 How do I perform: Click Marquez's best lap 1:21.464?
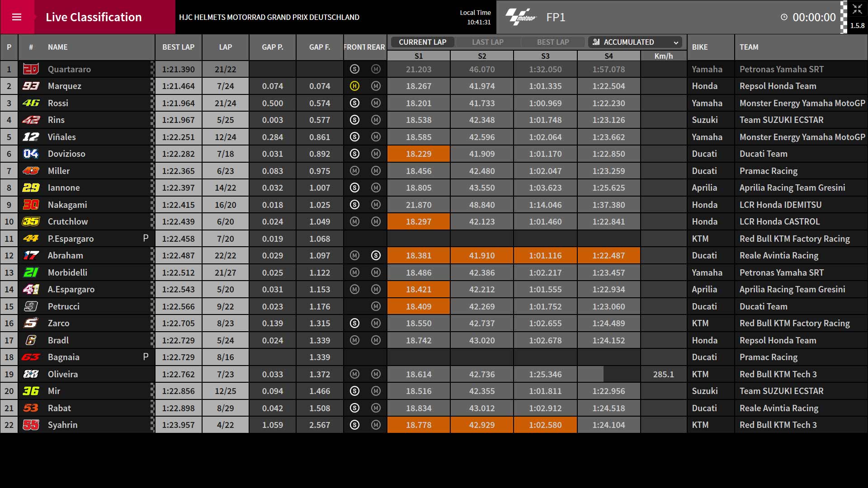[179, 86]
